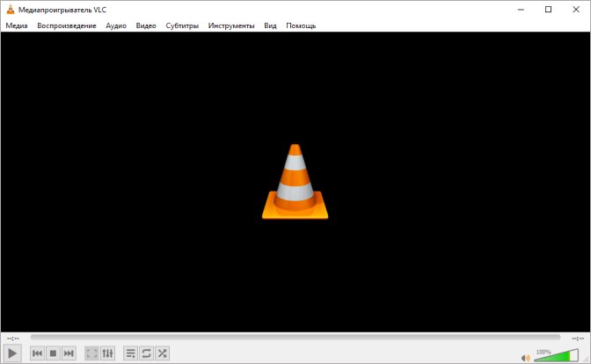Maximize the VLC window
The width and height of the screenshot is (591, 364).
tap(549, 10)
